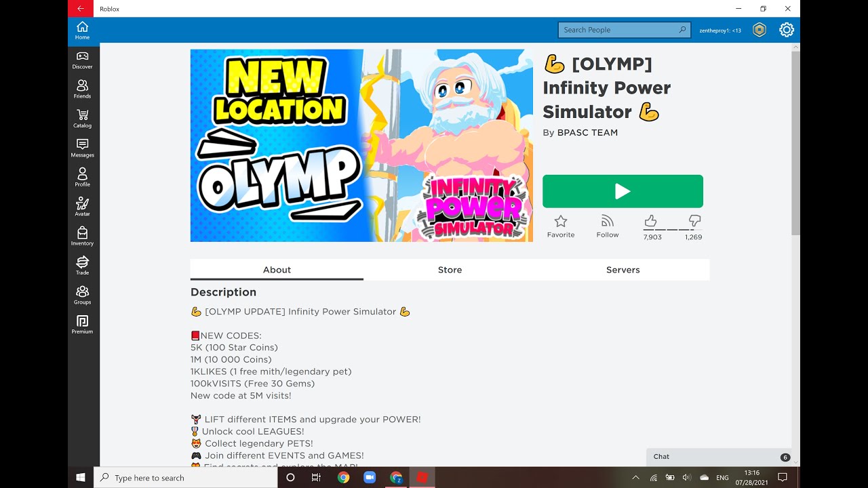Viewport: 868px width, 488px height.
Task: Open Messages in the sidebar
Action: 83,148
